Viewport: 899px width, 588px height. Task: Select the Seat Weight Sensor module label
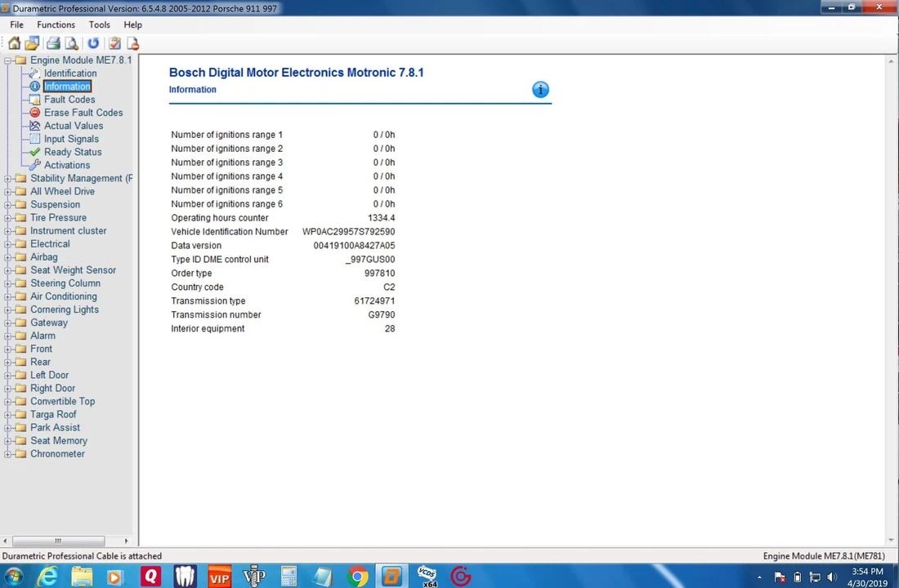point(73,270)
